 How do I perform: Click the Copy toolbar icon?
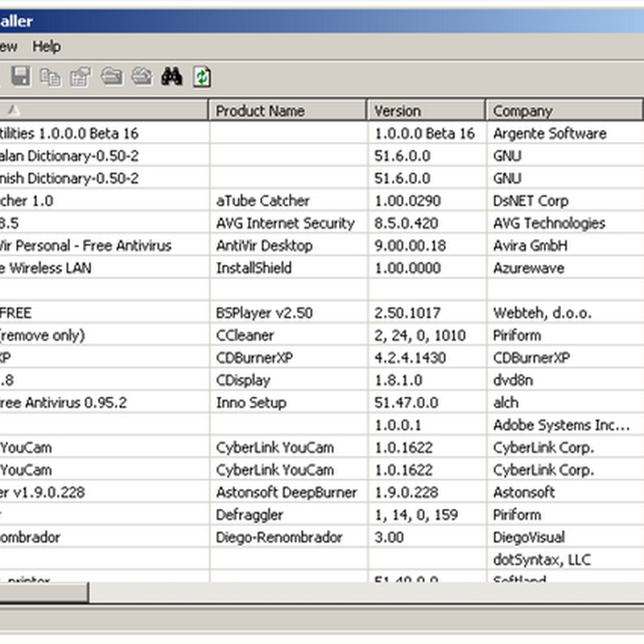click(50, 76)
